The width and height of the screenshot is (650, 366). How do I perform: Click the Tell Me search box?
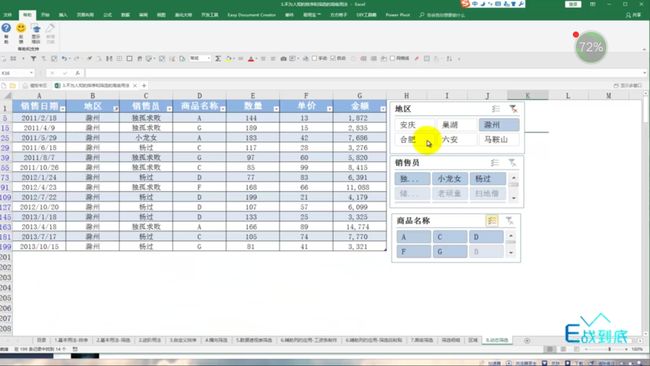click(x=442, y=15)
